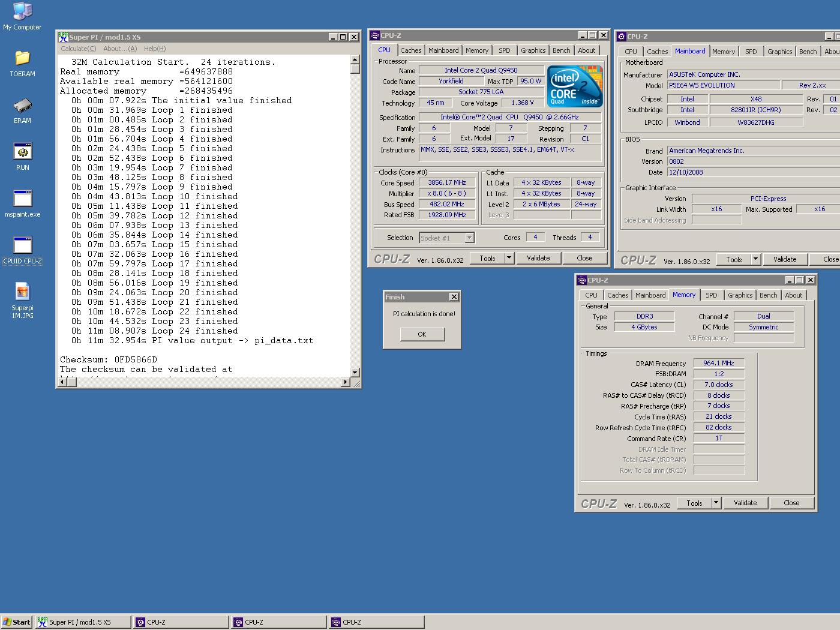Click Multiplier value x 8.0 (6 - 8)
Viewport: 840px width, 630px height.
pos(447,193)
